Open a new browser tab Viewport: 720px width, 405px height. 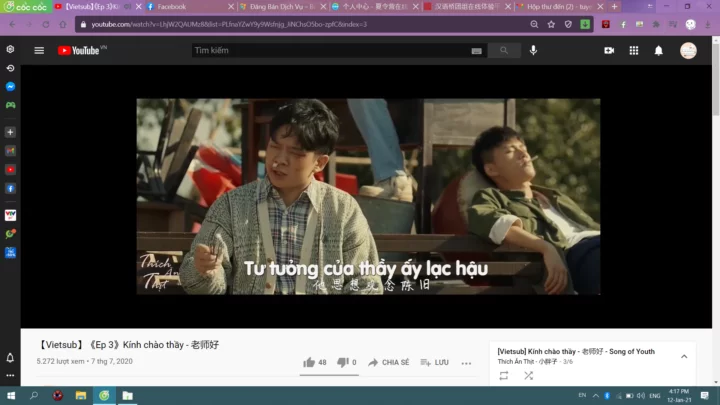[614, 6]
